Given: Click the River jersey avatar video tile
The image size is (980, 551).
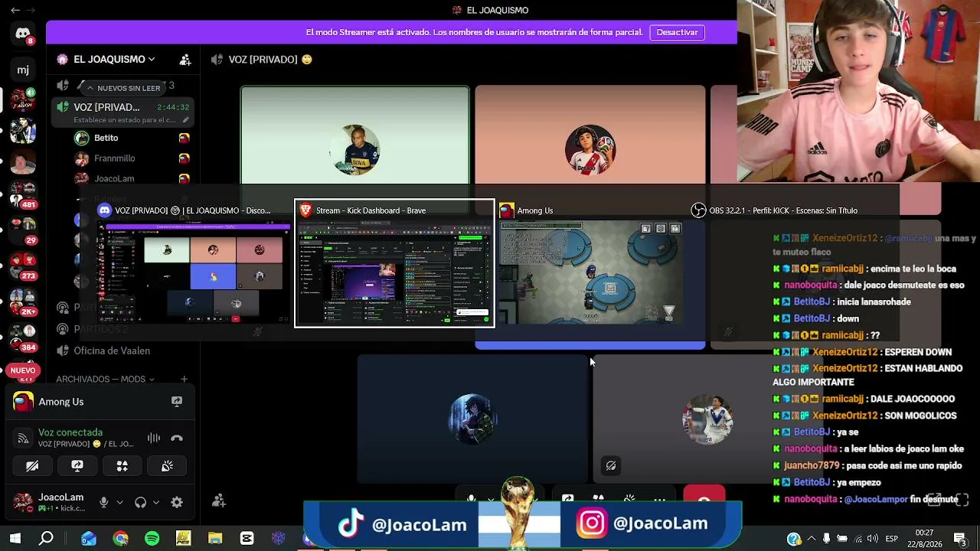Looking at the screenshot, I should point(590,149).
